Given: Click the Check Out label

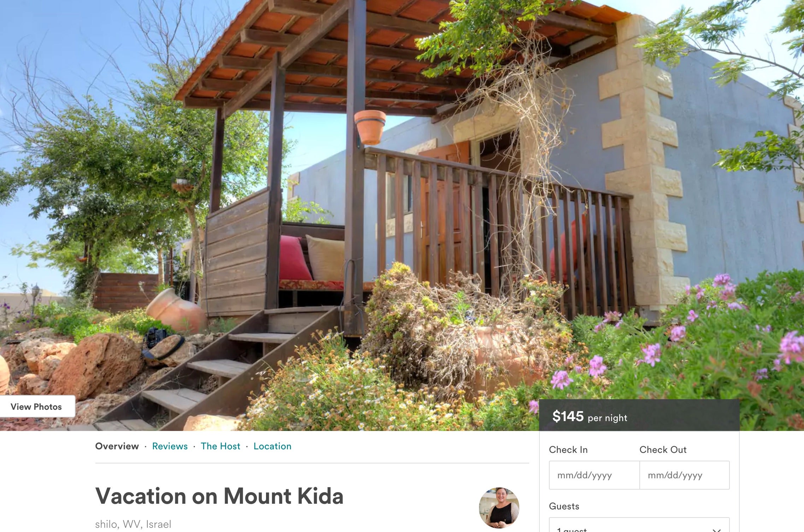Looking at the screenshot, I should (663, 450).
